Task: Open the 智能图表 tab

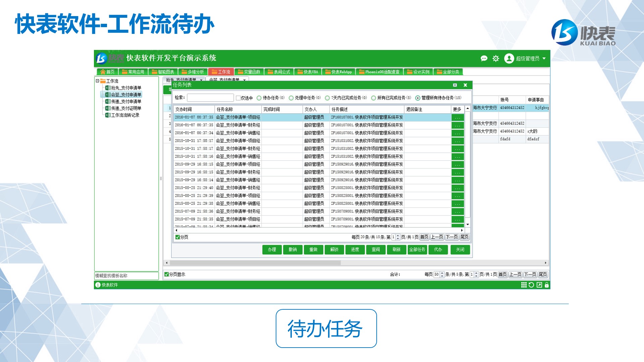Action: coord(163,72)
